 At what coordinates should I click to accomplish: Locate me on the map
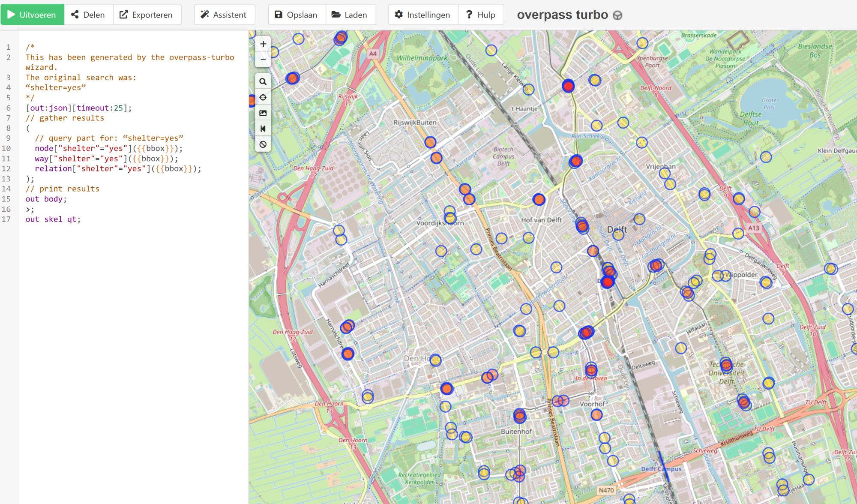[x=263, y=97]
